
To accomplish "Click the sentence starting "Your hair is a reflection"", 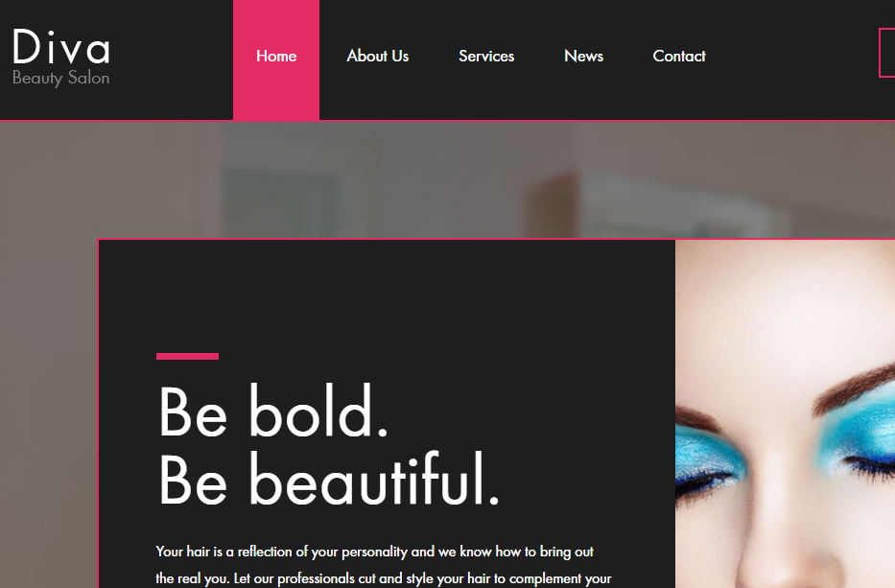I will pyautogui.click(x=374, y=552).
